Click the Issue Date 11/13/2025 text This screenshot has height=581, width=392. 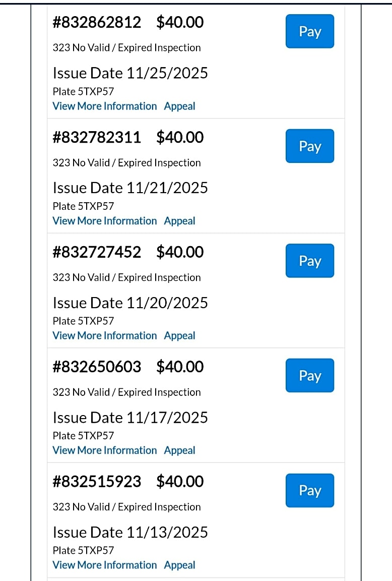click(x=130, y=533)
